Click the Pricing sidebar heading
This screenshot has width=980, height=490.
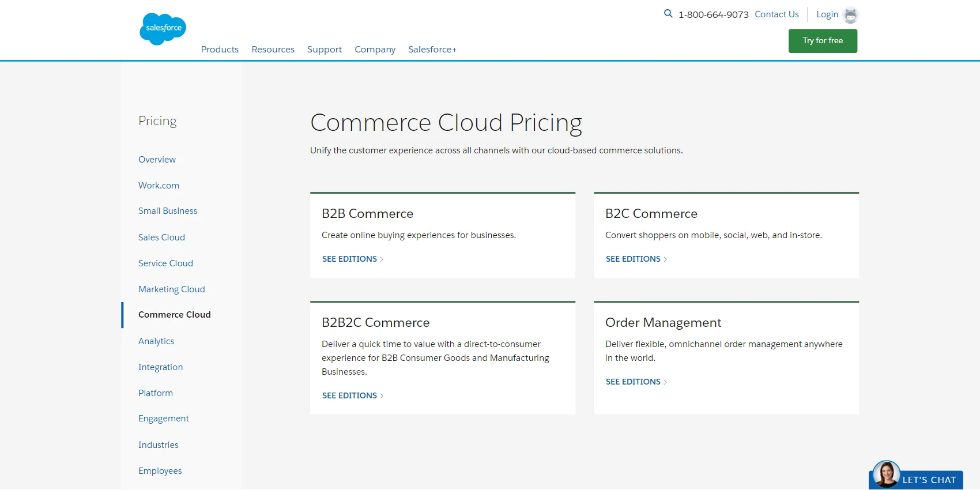(157, 121)
